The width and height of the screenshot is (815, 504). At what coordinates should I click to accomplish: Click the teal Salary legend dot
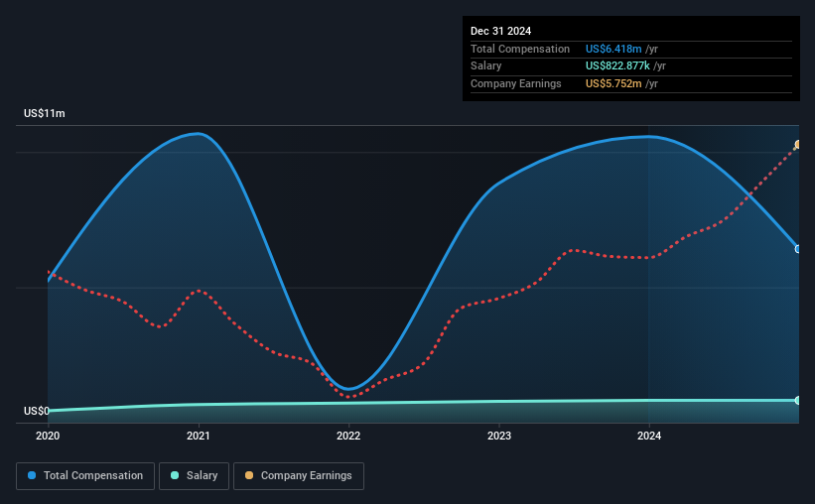175,475
